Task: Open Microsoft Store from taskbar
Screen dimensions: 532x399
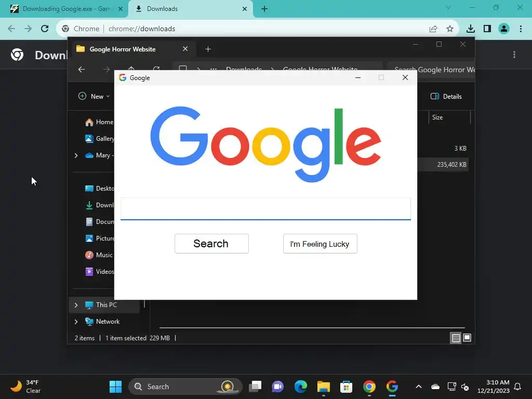Action: (x=346, y=387)
